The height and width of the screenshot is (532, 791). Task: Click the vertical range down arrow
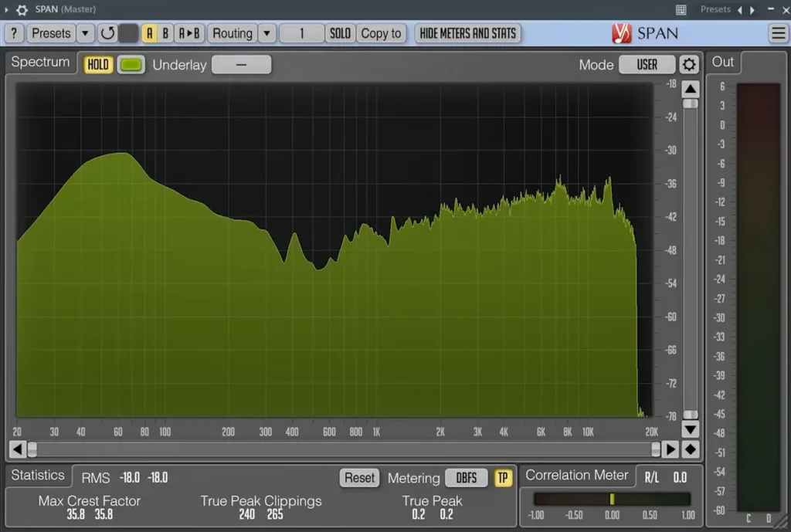[691, 429]
